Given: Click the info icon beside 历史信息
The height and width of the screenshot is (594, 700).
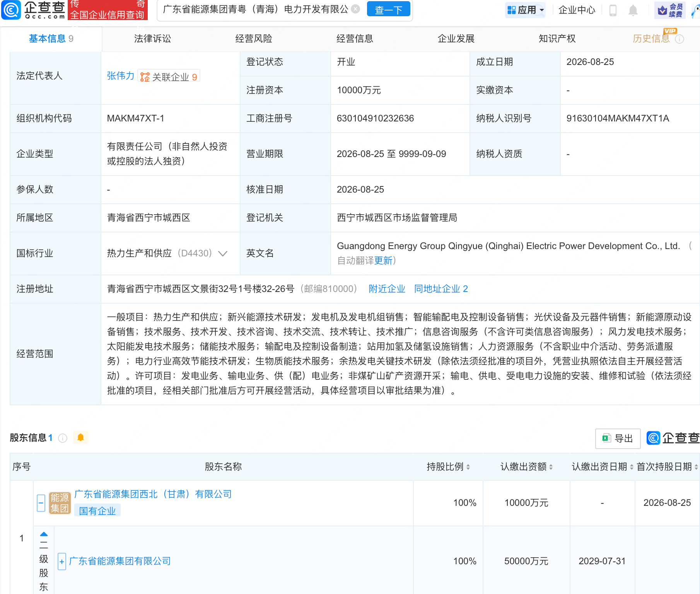Looking at the screenshot, I should pos(680,39).
